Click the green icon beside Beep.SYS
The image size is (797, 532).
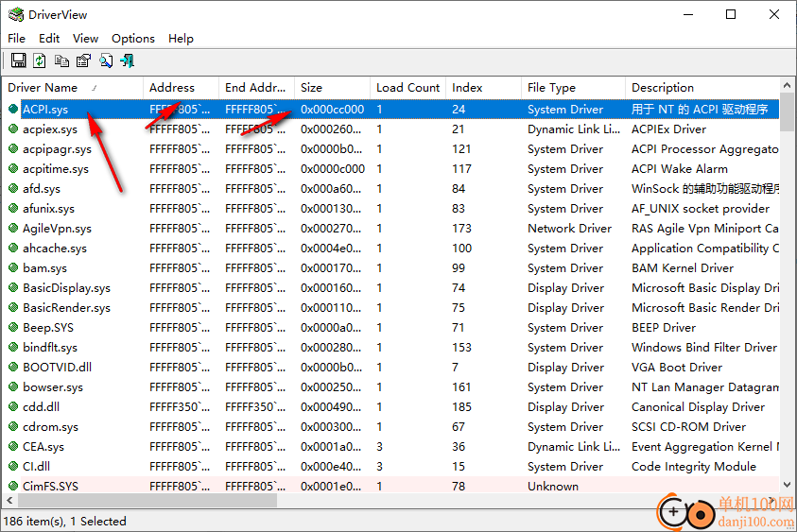(13, 327)
